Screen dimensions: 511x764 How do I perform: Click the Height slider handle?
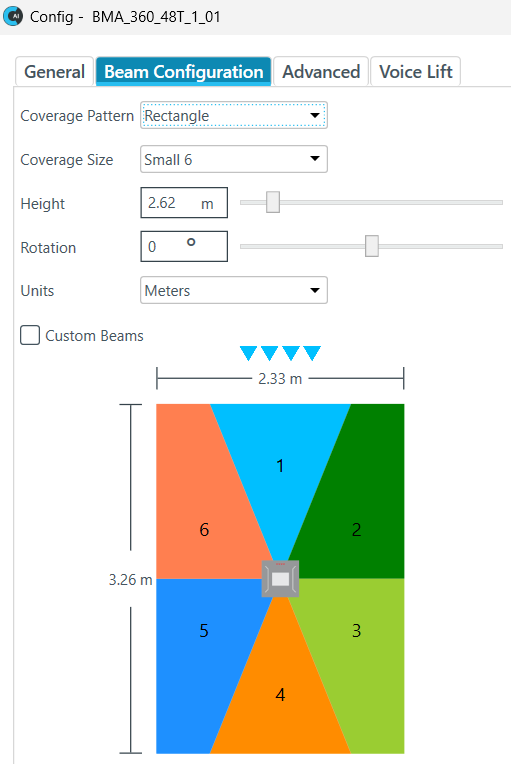[273, 202]
